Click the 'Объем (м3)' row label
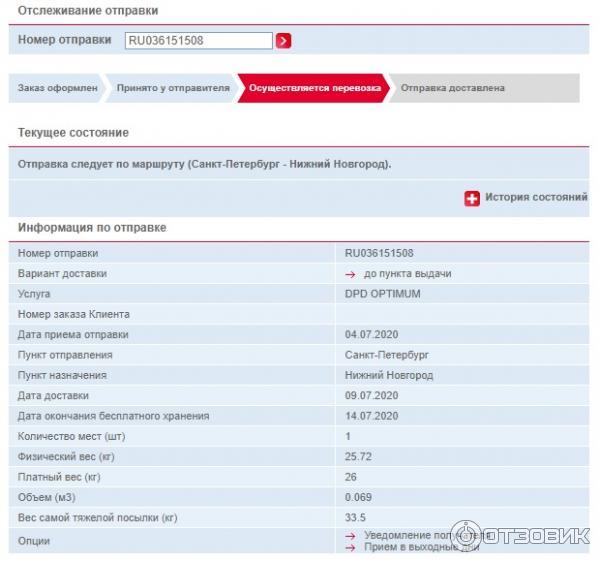The width and height of the screenshot is (600, 562). point(47,497)
